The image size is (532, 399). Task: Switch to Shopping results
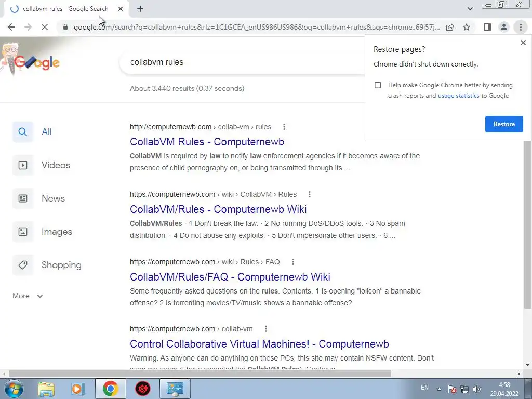pos(47,265)
